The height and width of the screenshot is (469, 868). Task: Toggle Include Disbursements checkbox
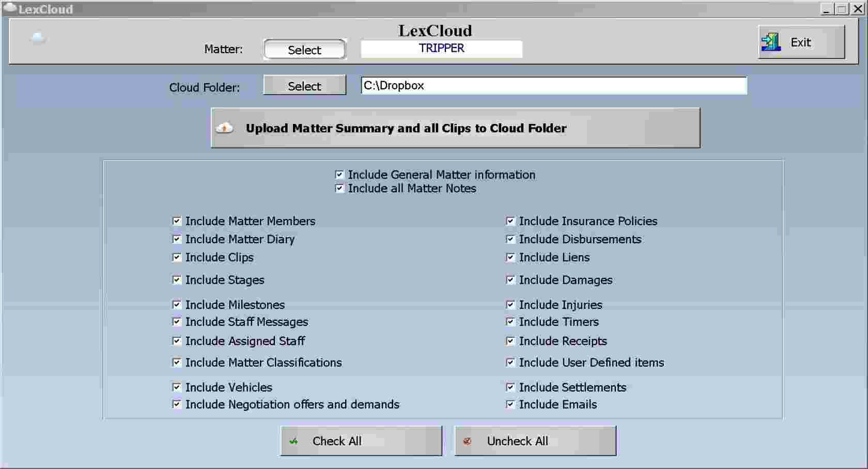click(x=510, y=239)
